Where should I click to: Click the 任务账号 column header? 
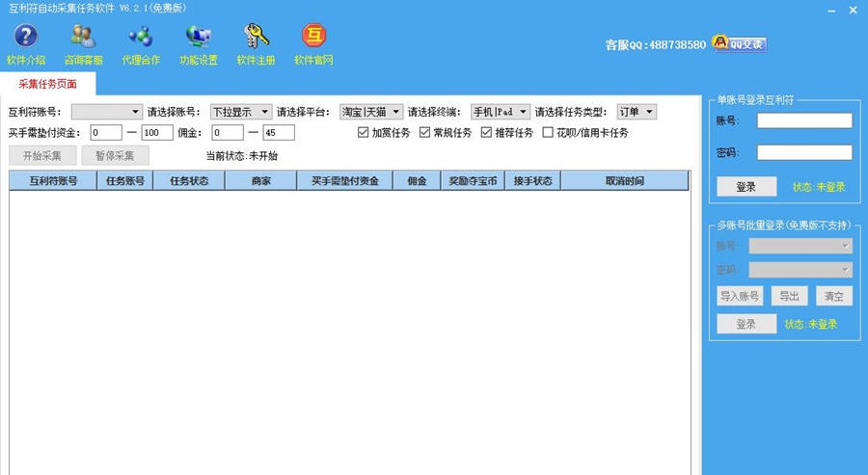[x=125, y=181]
